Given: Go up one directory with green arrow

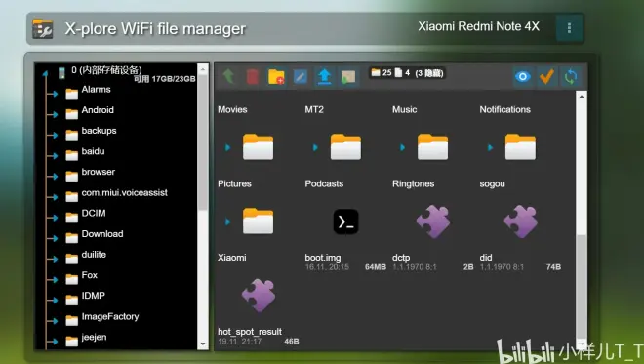Looking at the screenshot, I should click(228, 76).
